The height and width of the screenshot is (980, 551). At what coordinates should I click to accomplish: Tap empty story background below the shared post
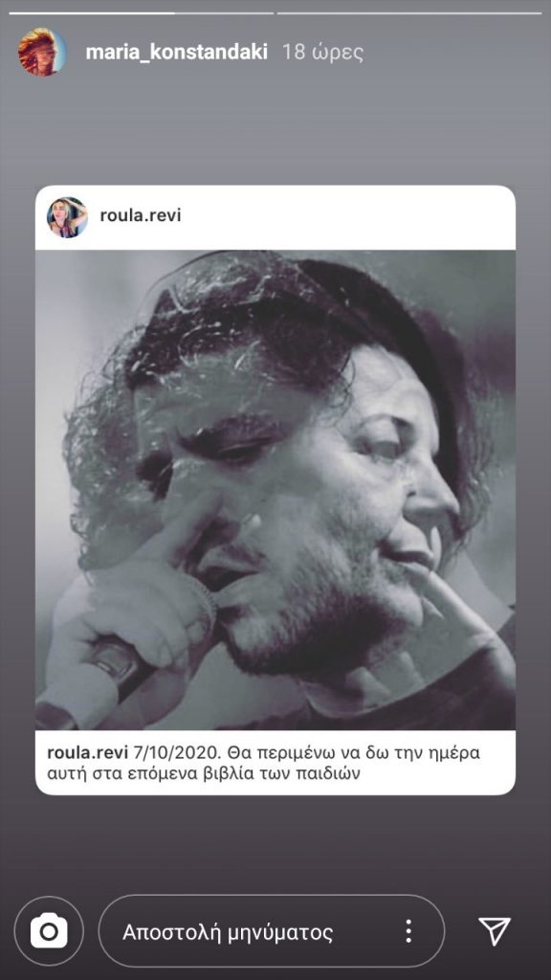pyautogui.click(x=275, y=844)
